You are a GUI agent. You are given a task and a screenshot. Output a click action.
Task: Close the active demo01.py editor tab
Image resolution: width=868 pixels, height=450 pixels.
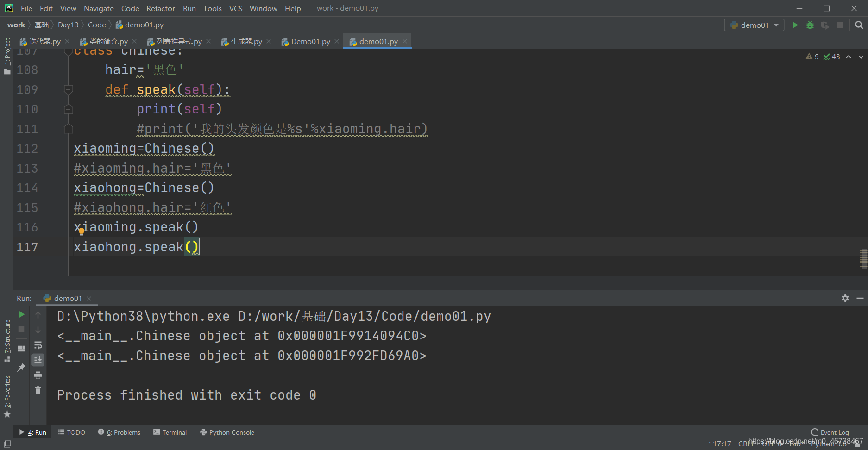(x=405, y=41)
